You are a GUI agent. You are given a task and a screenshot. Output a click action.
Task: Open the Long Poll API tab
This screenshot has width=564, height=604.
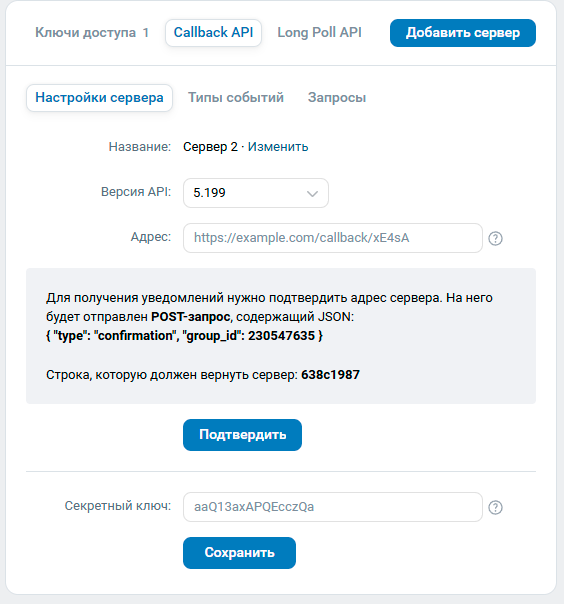click(x=319, y=33)
